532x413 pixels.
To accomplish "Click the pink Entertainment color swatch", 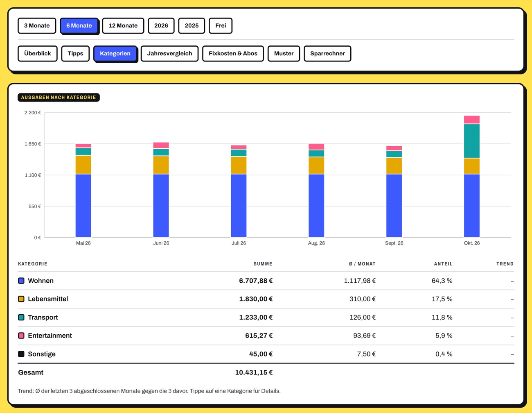I will pos(21,336).
